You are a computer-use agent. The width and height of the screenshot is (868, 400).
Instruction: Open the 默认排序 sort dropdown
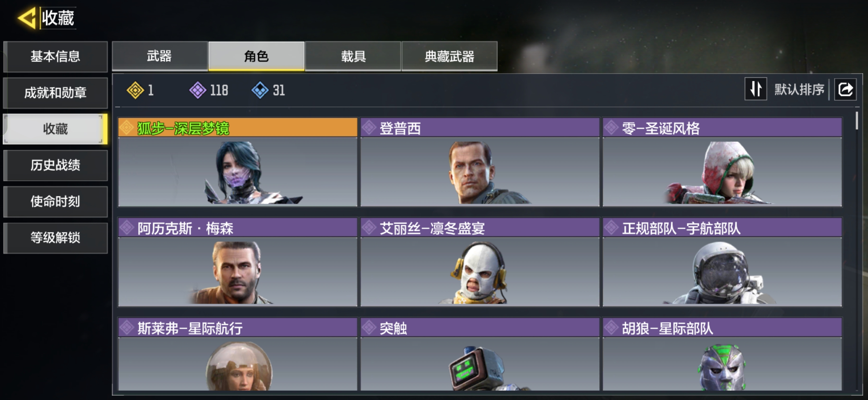coord(799,89)
